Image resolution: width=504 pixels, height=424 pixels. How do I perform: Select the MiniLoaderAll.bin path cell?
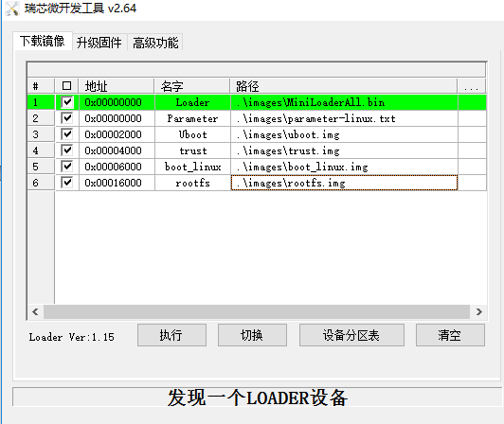coord(344,102)
